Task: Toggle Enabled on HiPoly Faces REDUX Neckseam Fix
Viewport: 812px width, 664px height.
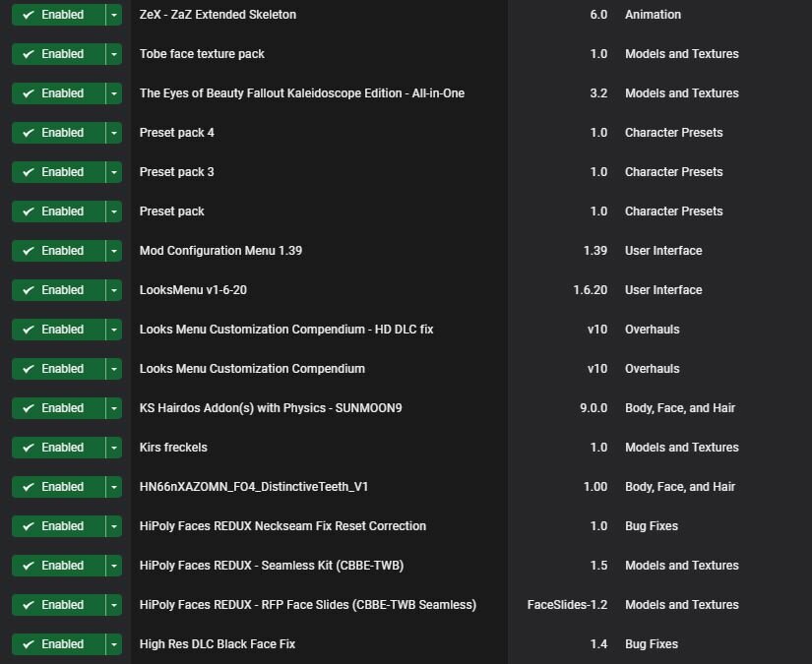Action: 57,526
